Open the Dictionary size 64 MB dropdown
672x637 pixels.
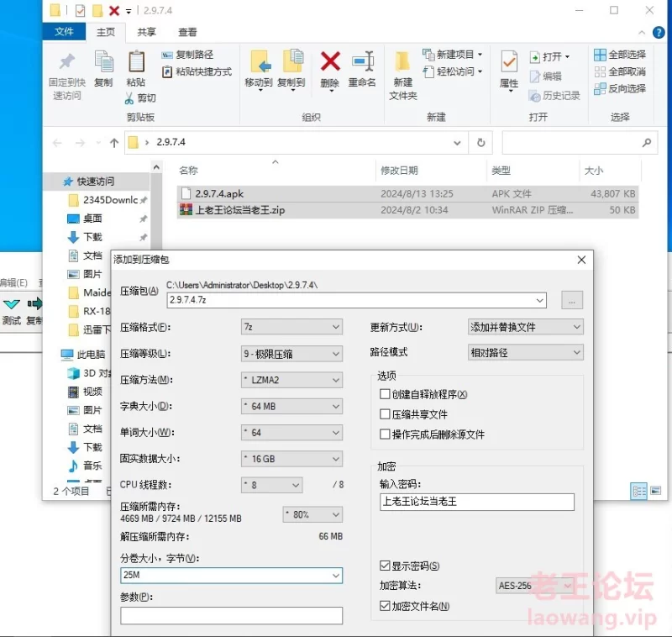[291, 406]
